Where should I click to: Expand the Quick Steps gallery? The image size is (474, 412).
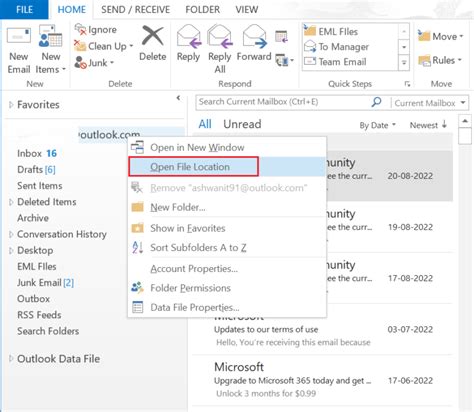[404, 62]
